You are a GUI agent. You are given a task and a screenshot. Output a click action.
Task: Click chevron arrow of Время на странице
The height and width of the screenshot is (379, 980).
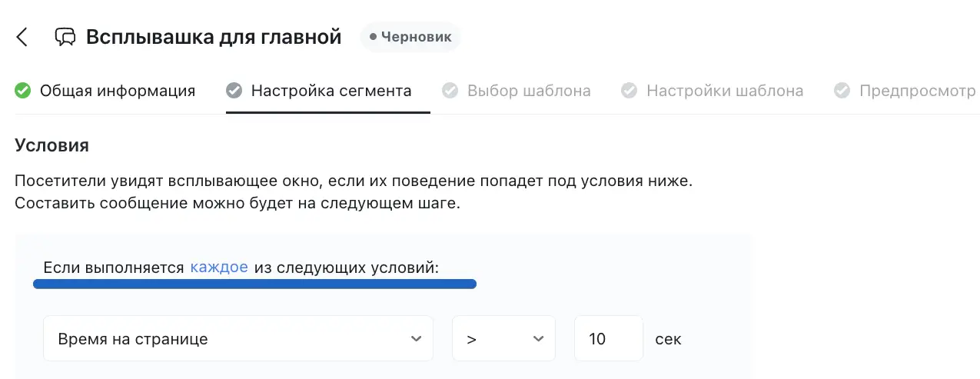pyautogui.click(x=416, y=338)
